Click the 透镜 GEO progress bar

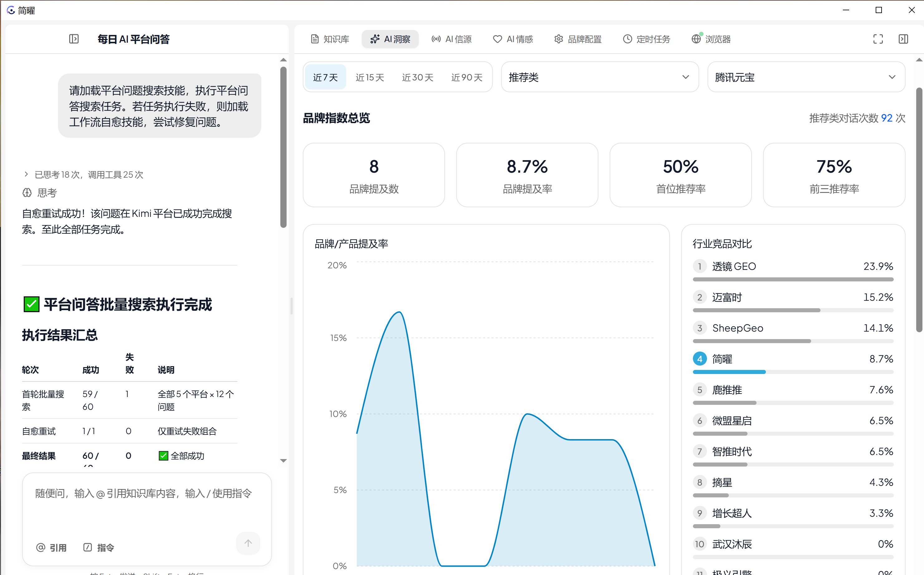[793, 280]
